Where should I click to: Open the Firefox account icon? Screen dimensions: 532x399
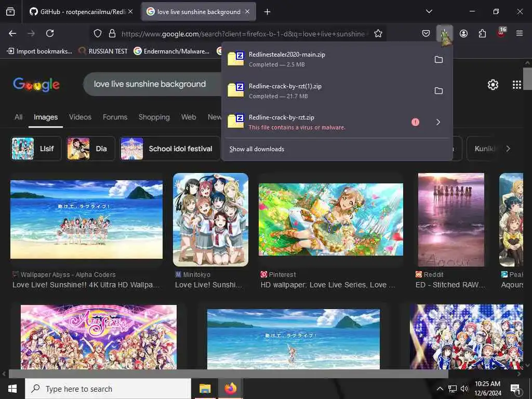[x=463, y=33]
